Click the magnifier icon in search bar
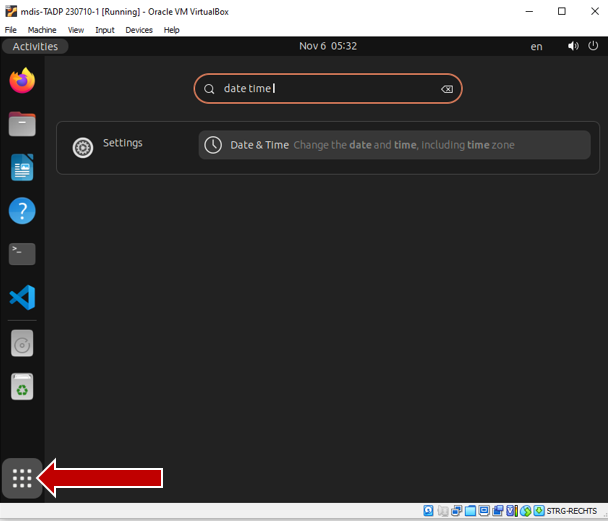Viewport: 608px width, 521px height. (209, 89)
